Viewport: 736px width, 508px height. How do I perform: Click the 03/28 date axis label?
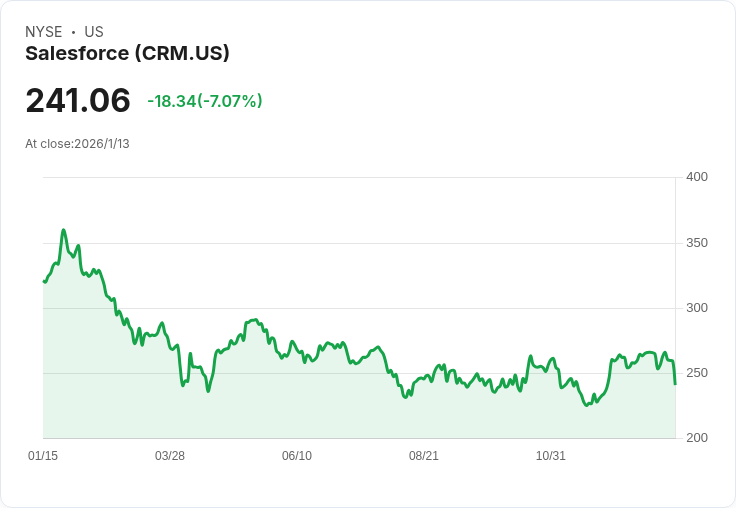170,455
